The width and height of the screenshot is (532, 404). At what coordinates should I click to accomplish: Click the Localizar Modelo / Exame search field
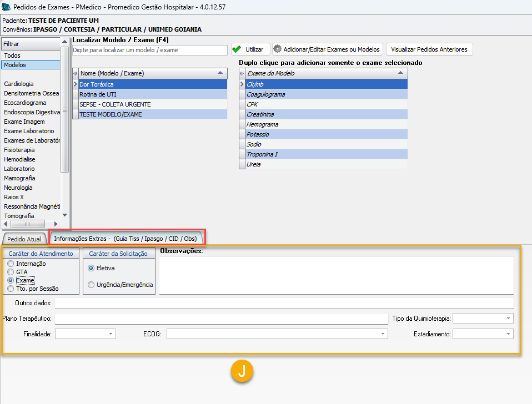(150, 50)
